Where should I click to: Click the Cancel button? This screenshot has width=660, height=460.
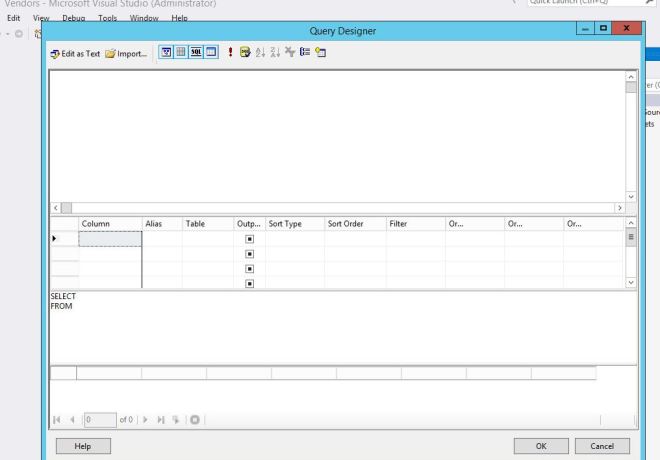(x=602, y=445)
